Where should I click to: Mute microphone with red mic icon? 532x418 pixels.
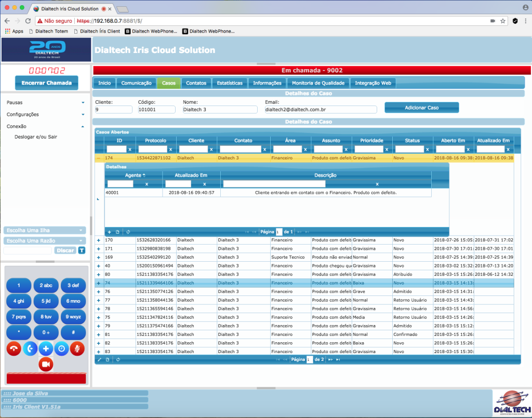coord(77,348)
